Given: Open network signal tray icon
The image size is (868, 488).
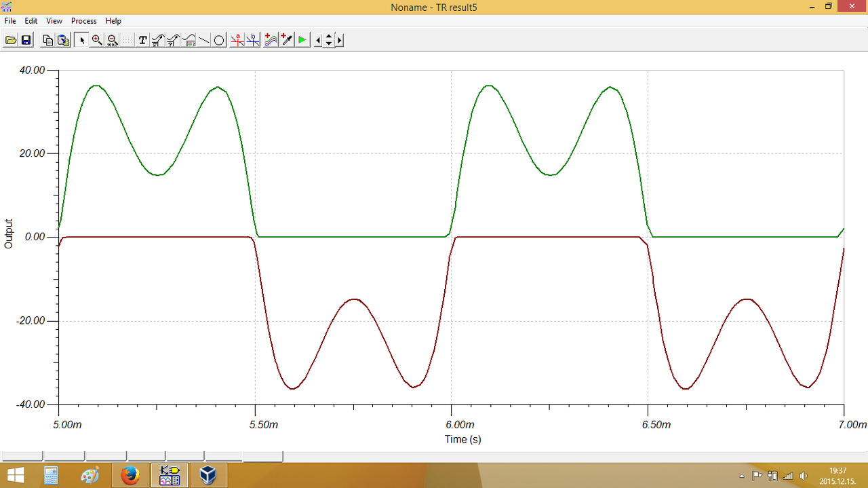Looking at the screenshot, I should 788,476.
